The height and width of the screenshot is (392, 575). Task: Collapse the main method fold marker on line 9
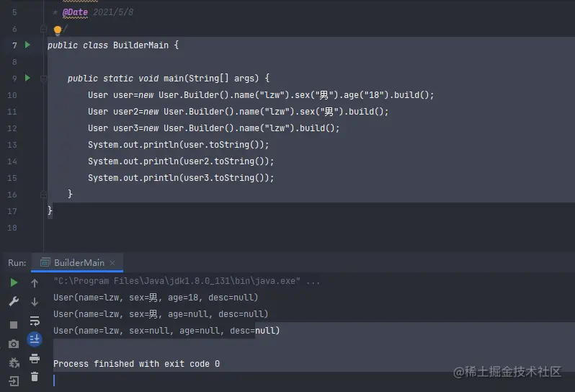pos(43,78)
